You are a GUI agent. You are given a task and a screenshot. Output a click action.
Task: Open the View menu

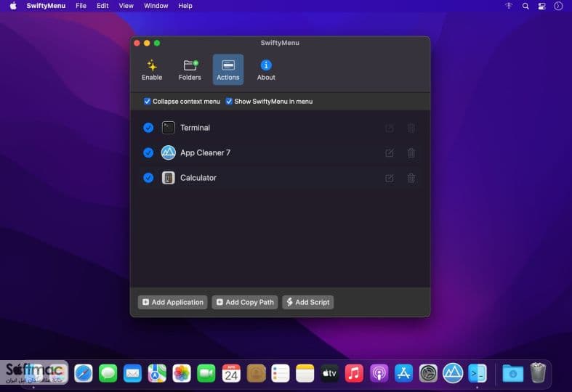click(x=126, y=6)
